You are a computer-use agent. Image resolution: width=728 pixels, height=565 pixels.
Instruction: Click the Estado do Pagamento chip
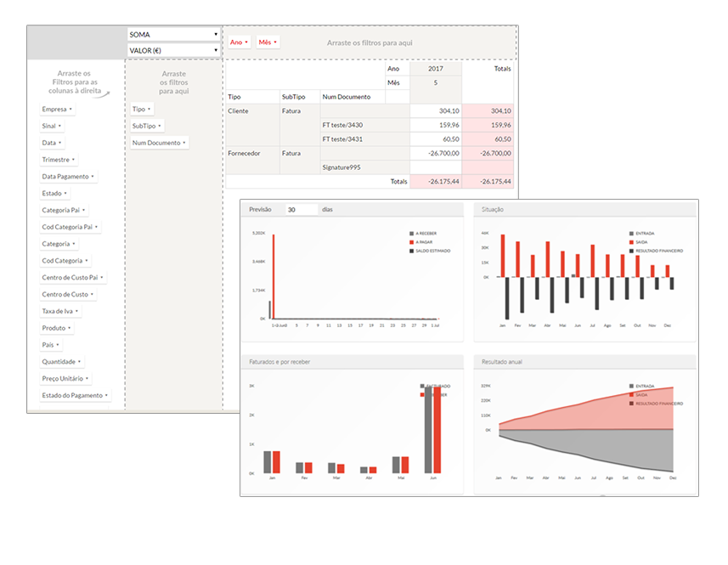point(76,395)
